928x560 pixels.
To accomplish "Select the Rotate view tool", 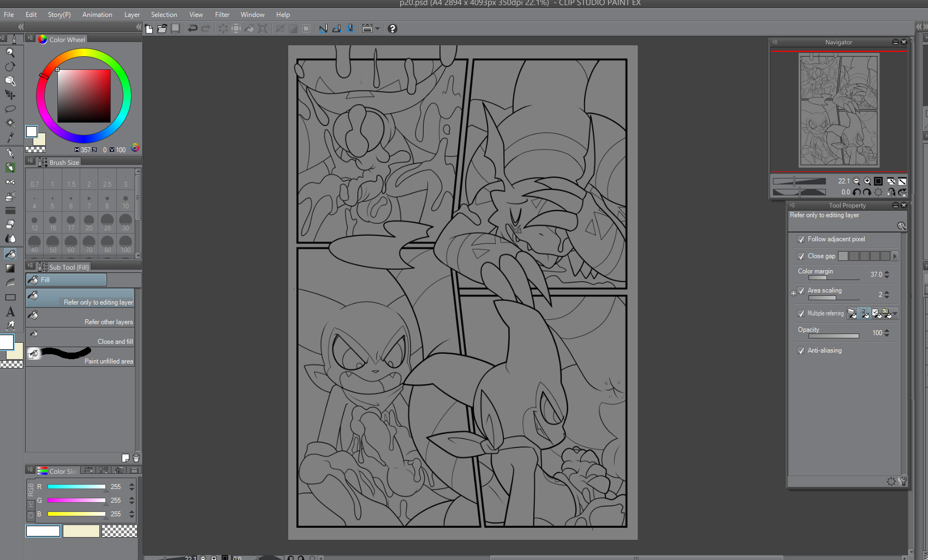I will pos(10,67).
